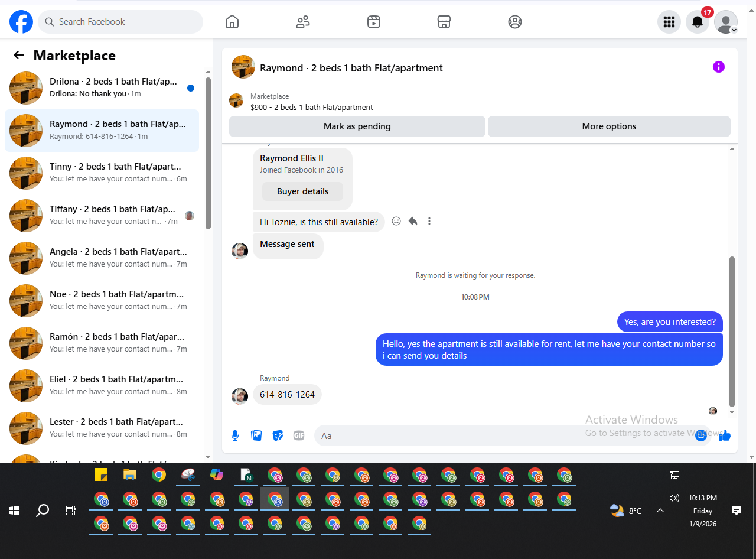React to message with emoji icon
Screen dimensions: 756x559
click(x=396, y=221)
